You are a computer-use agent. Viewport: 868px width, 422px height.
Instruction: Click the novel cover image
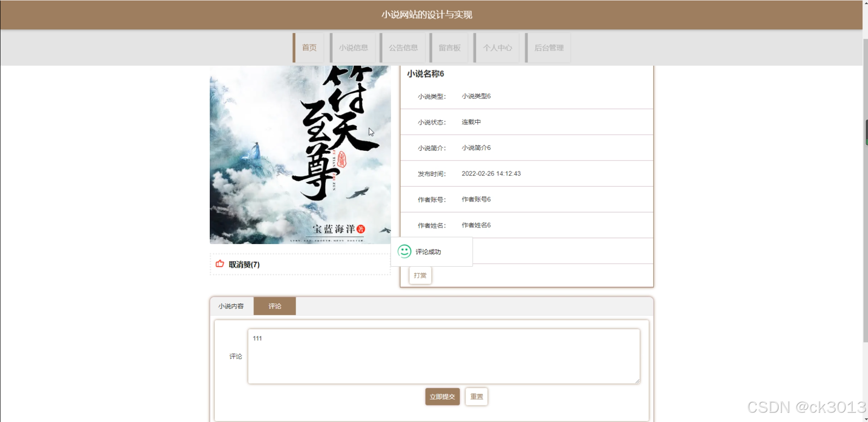[x=300, y=154]
